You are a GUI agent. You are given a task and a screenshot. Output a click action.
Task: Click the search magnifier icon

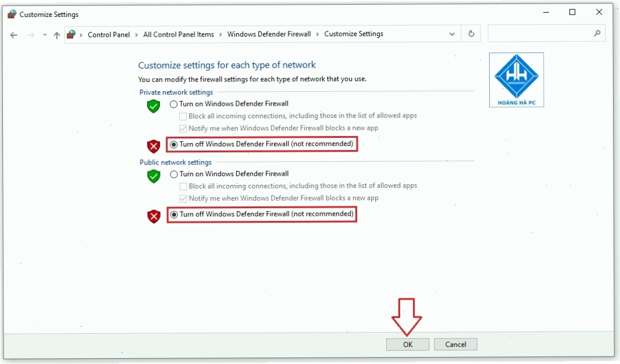(597, 33)
